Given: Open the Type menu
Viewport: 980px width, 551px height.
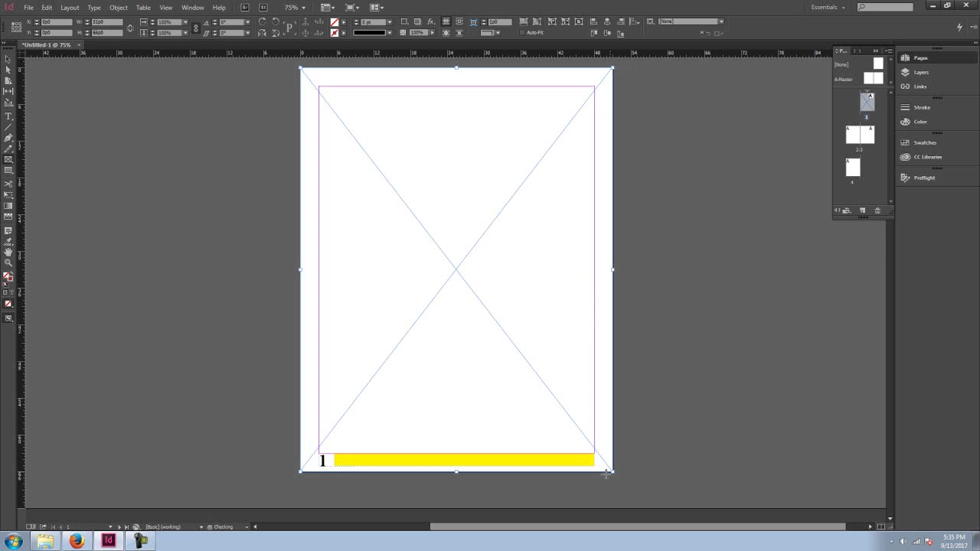Looking at the screenshot, I should tap(94, 8).
